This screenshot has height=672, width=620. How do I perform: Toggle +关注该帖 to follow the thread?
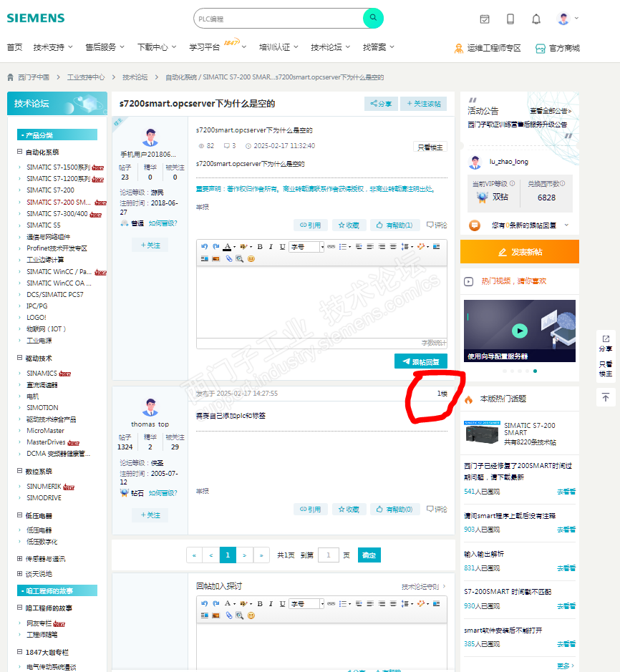(x=424, y=104)
